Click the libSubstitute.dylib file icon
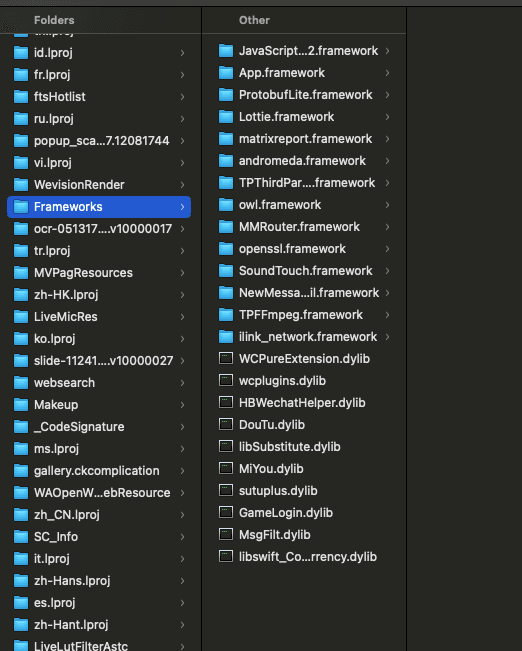522x651 pixels. 226,446
